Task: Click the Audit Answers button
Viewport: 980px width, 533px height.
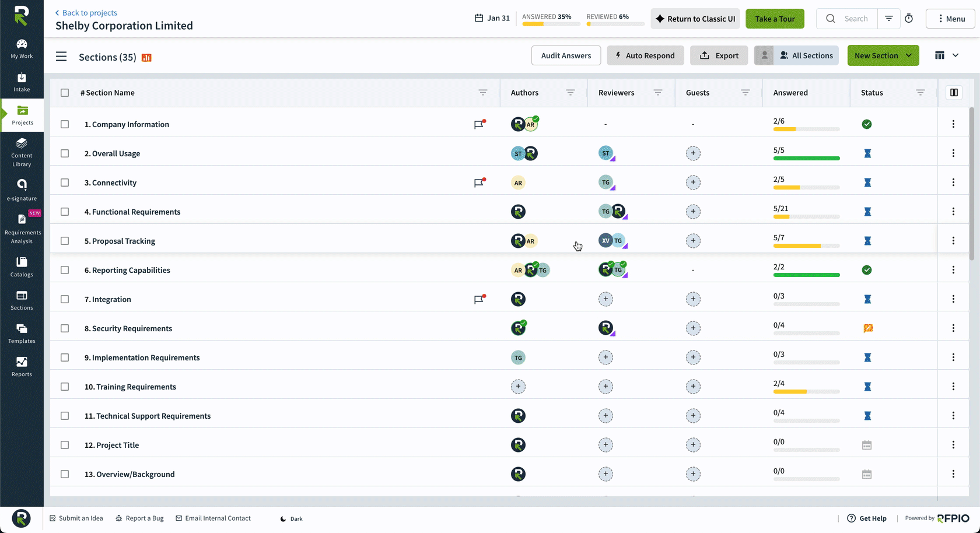Action: pyautogui.click(x=566, y=55)
